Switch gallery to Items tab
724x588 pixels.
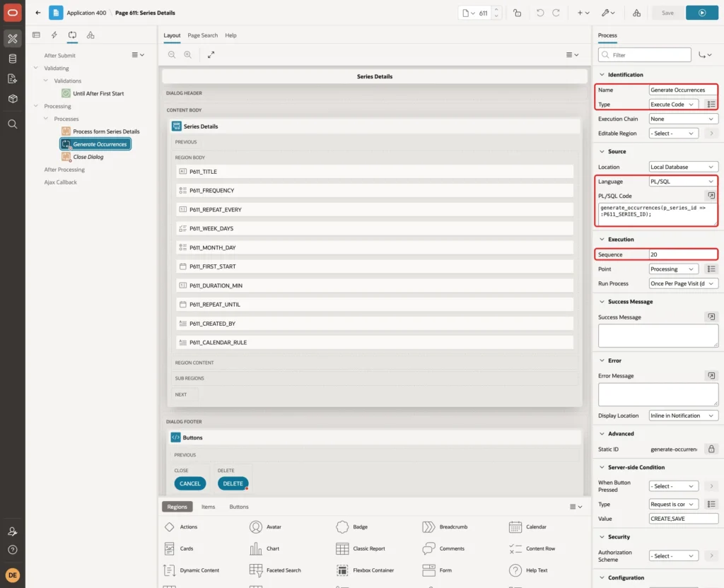[x=208, y=506]
